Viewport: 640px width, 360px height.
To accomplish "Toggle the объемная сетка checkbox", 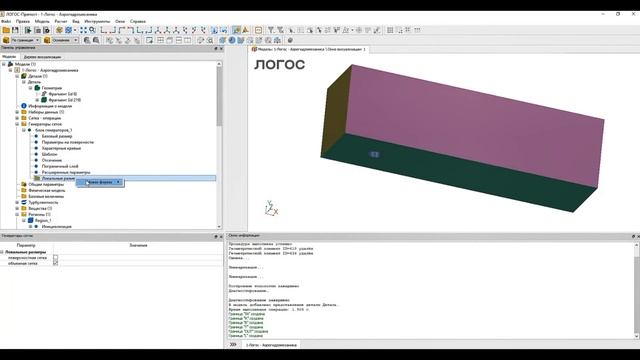I will coord(56,263).
